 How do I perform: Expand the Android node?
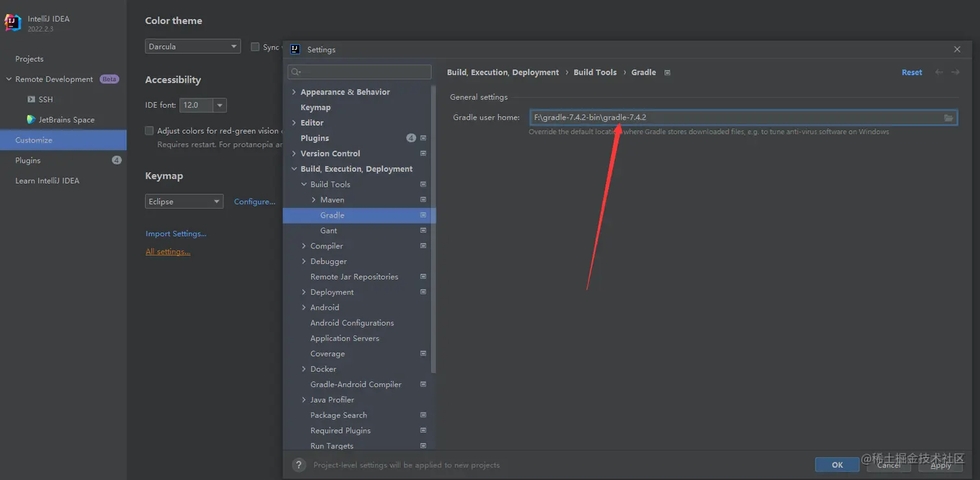click(304, 307)
